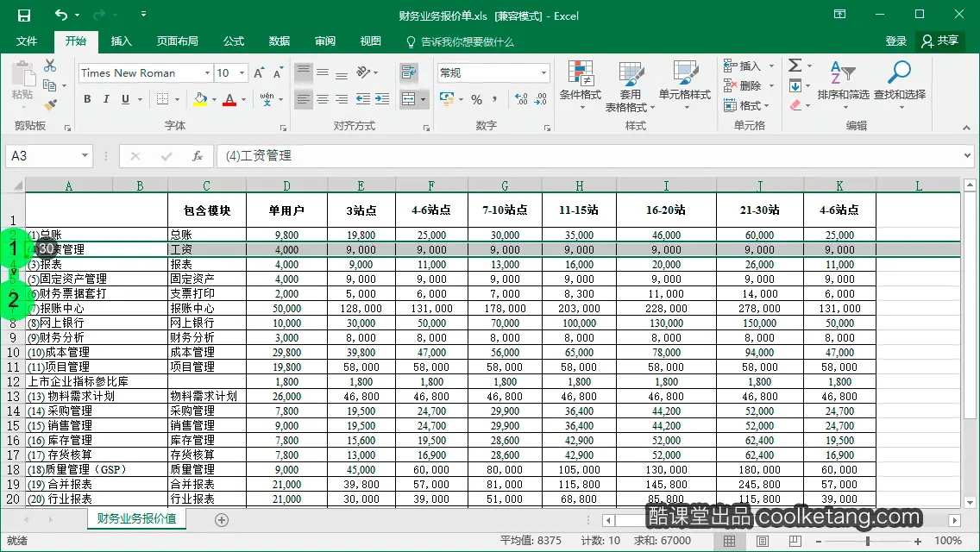Switch to the 视图 tab
980x552 pixels.
pos(371,41)
